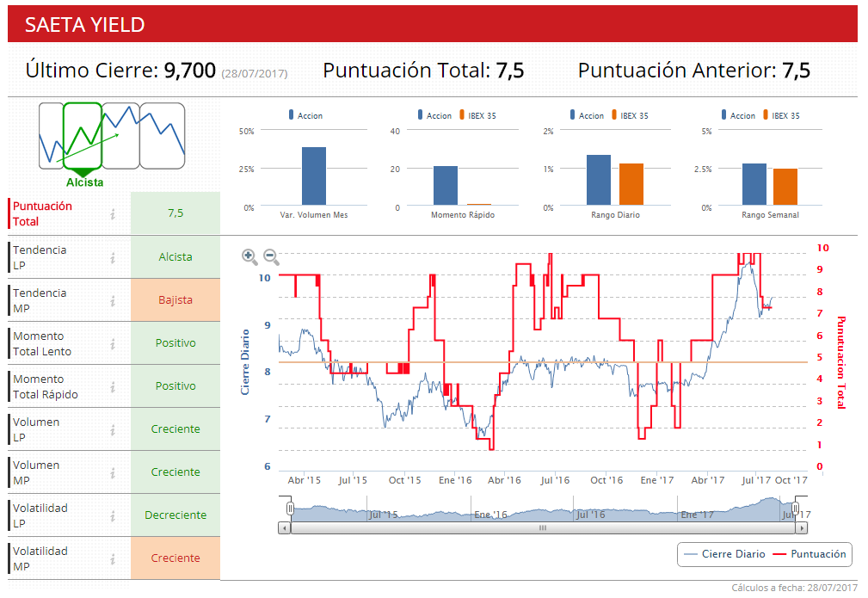The height and width of the screenshot is (598, 868).
Task: Toggle Puntuación series in chart legend
Action: (810, 554)
